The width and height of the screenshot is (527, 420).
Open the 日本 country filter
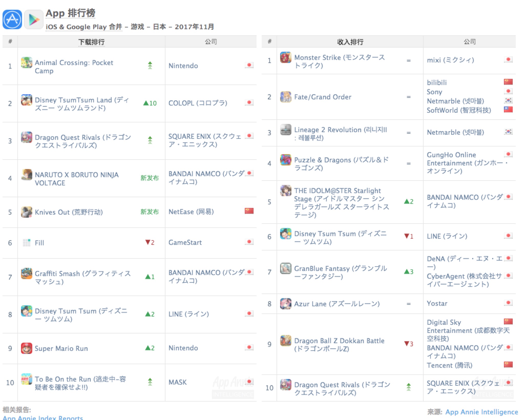click(159, 27)
